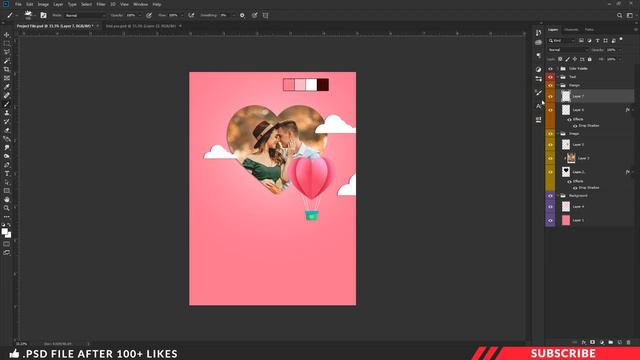640x360 pixels.
Task: Select the Crop tool
Action: tap(7, 69)
